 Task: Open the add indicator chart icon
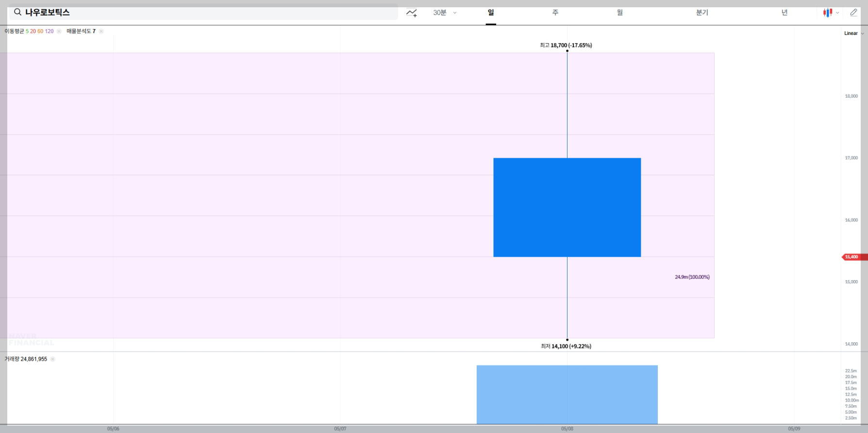[412, 13]
